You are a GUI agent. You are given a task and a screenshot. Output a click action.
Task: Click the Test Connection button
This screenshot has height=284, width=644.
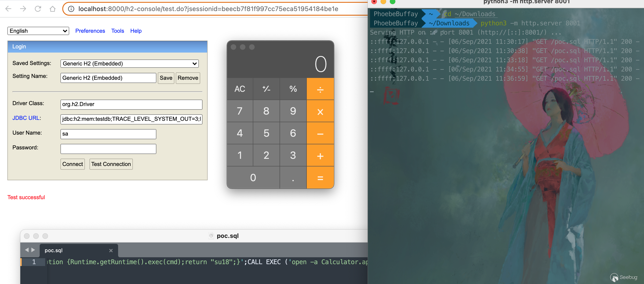tap(111, 164)
